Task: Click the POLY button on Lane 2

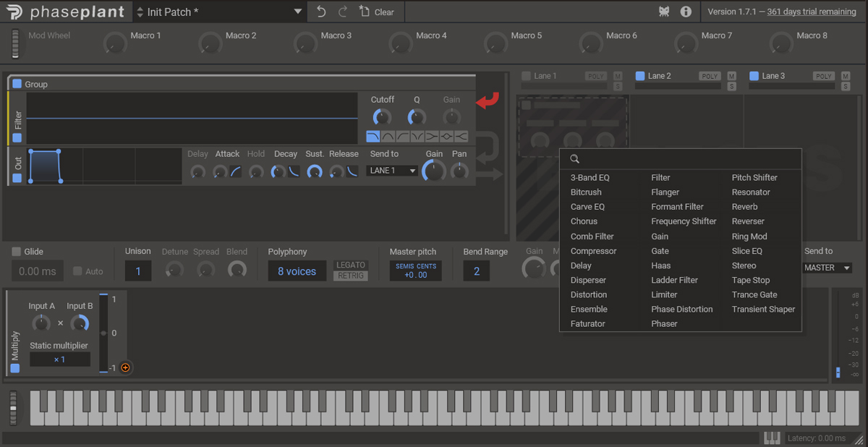Action: [x=710, y=76]
